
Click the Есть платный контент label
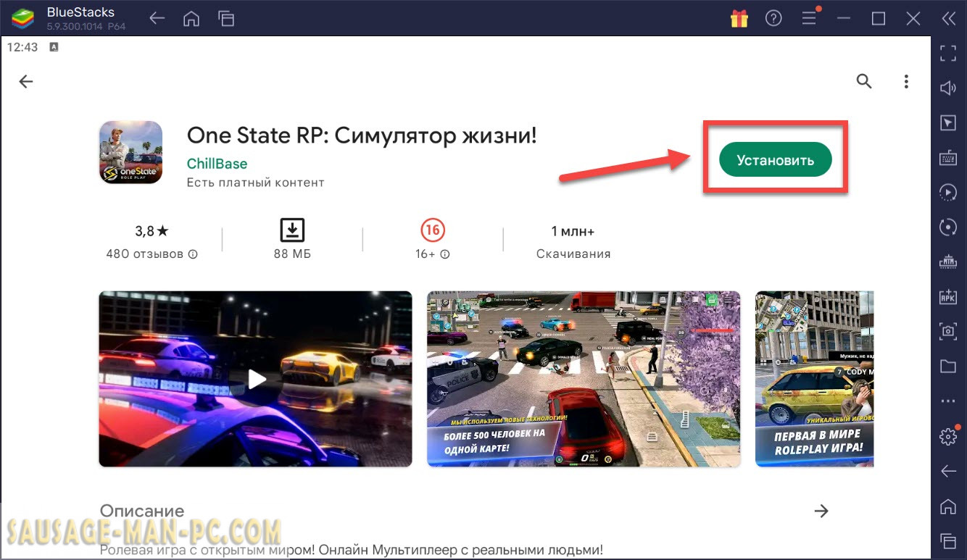click(255, 183)
